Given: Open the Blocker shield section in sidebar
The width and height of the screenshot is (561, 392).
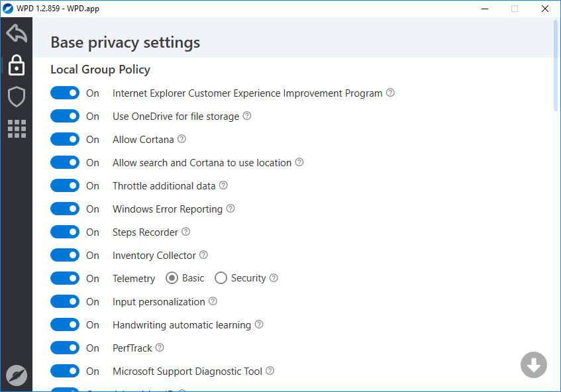Looking at the screenshot, I should 17,97.
